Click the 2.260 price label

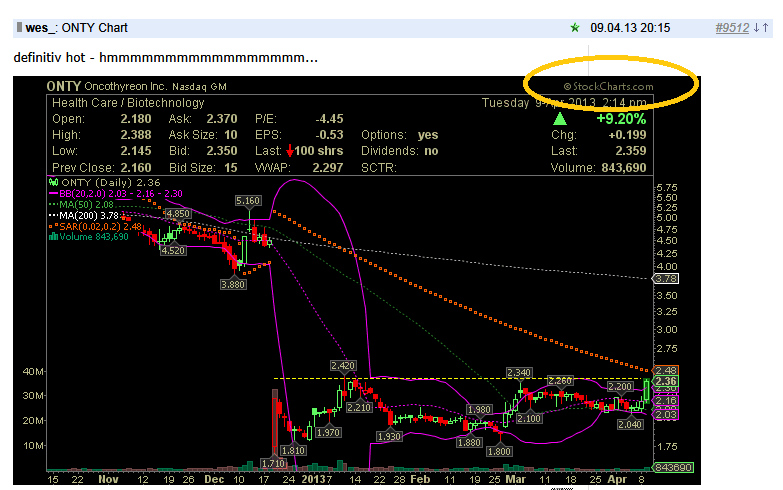click(x=560, y=381)
